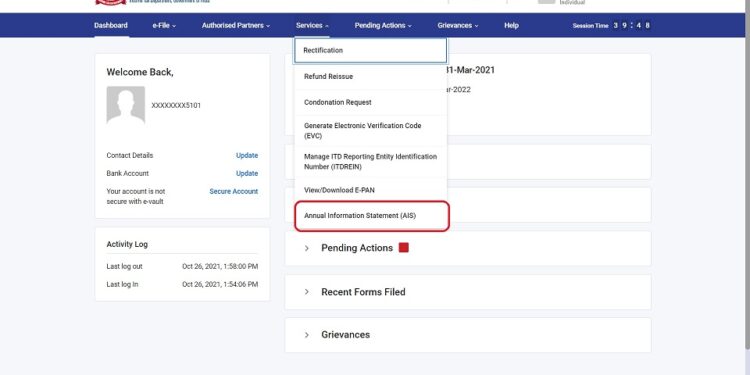The height and width of the screenshot is (375, 750).
Task: Select Condonation Request menu item
Action: pyautogui.click(x=371, y=102)
